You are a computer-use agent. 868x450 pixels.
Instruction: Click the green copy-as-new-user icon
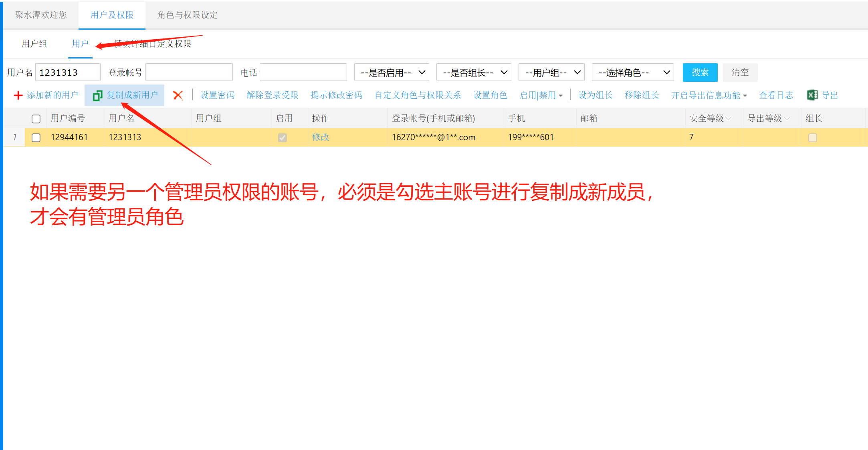click(x=97, y=95)
